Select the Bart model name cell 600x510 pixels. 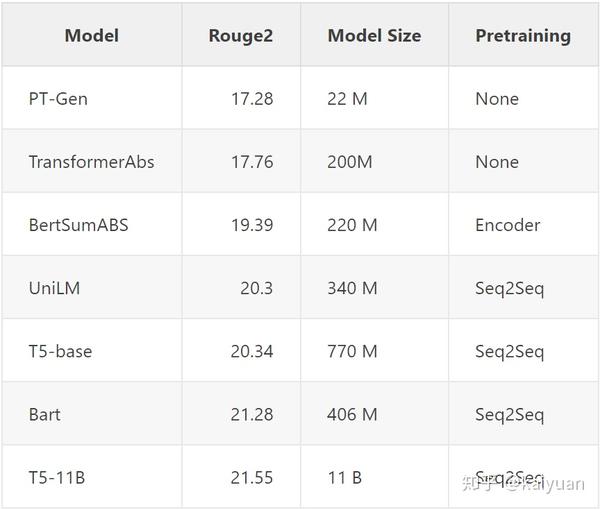tap(44, 414)
